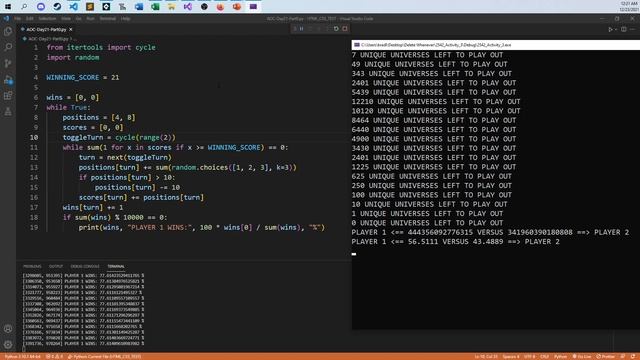Screen dimensions: 640x360
Task: Switch to the Terminal panel tab
Action: [x=116, y=267]
